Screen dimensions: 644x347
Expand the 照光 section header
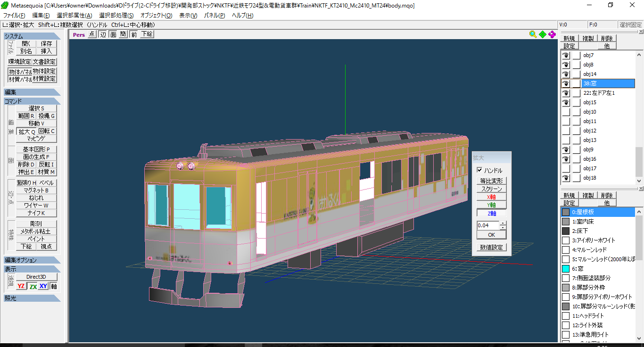coord(33,298)
